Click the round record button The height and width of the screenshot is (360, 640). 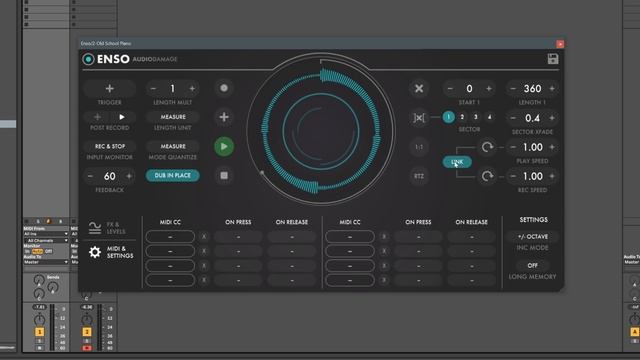224,88
